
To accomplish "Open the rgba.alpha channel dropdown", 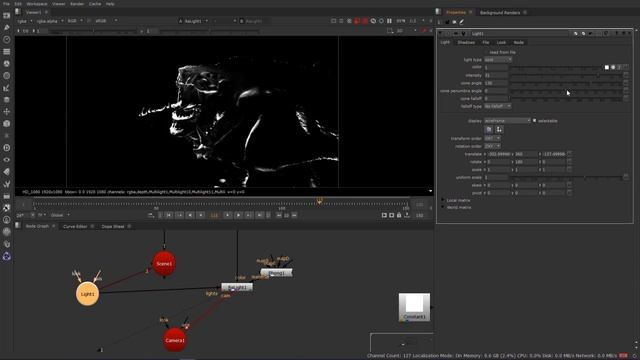I will click(x=50, y=21).
